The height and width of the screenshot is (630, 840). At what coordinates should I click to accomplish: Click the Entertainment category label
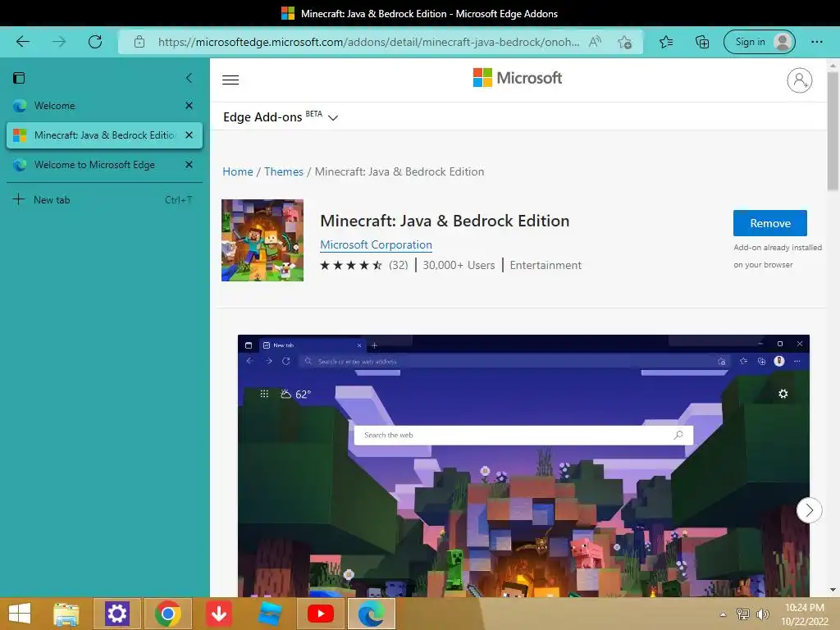(x=546, y=265)
